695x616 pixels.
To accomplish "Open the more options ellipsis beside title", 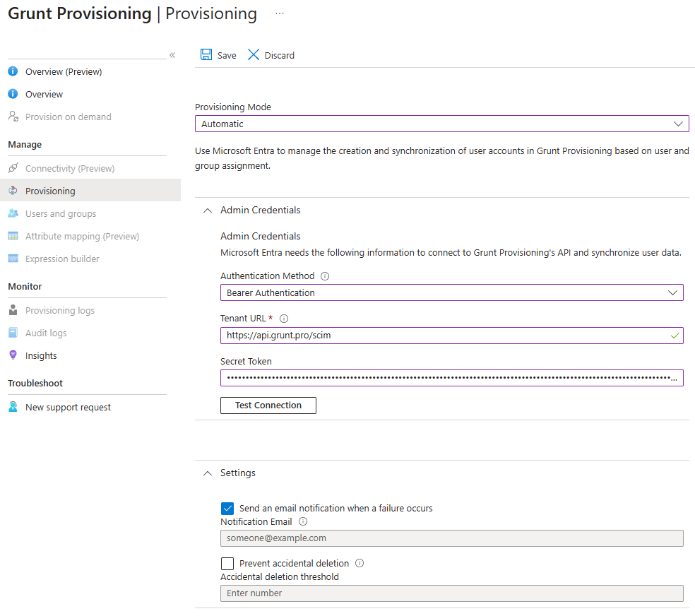I will click(x=279, y=13).
